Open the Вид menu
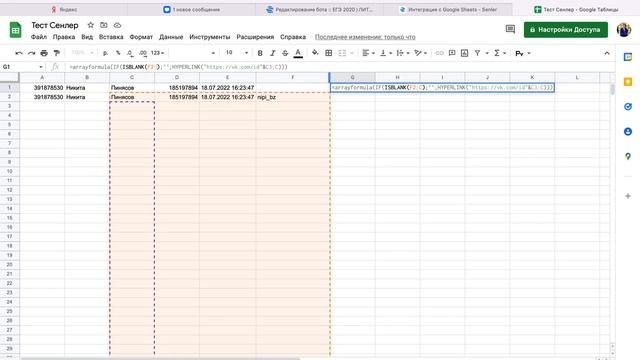The width and height of the screenshot is (640, 360). click(87, 37)
